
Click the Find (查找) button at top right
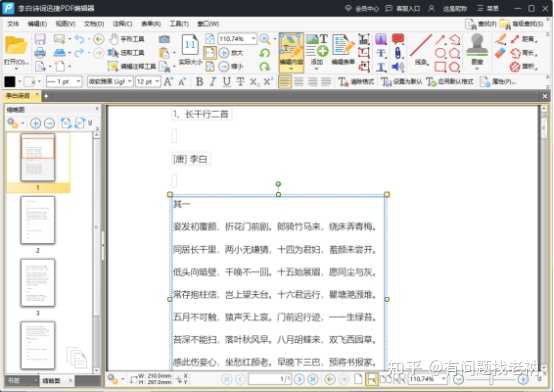point(481,24)
